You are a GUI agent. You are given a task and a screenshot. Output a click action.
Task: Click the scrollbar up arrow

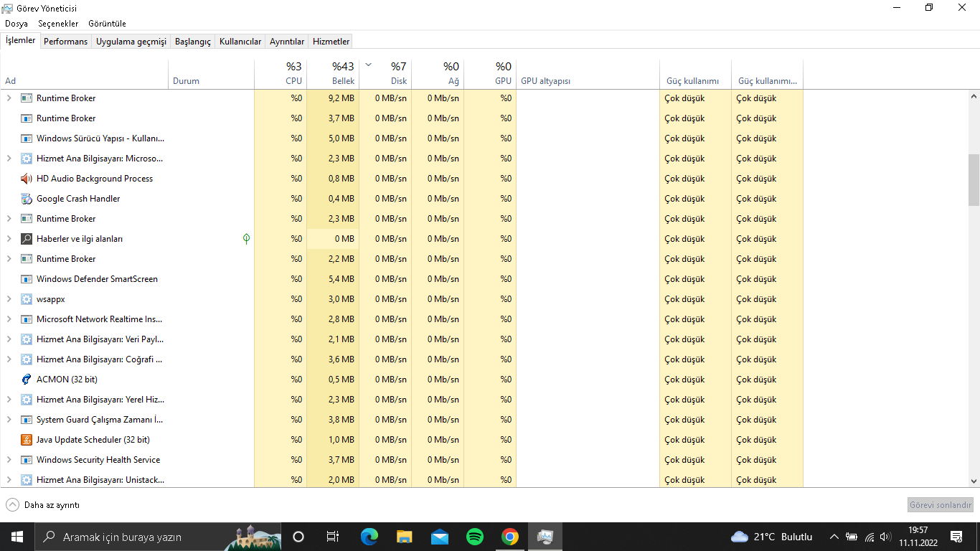tap(974, 96)
